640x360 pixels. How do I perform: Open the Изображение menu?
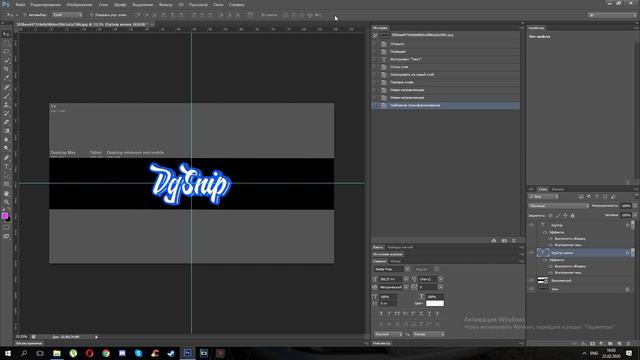click(x=80, y=4)
